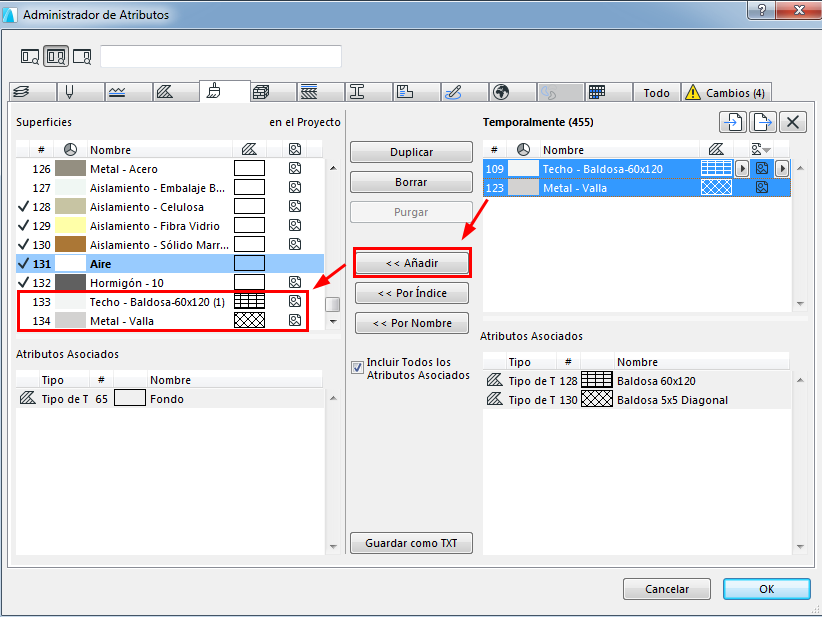Image resolution: width=822 pixels, height=617 pixels.
Task: Open the Zone Categories tab
Action: pyautogui.click(x=417, y=92)
